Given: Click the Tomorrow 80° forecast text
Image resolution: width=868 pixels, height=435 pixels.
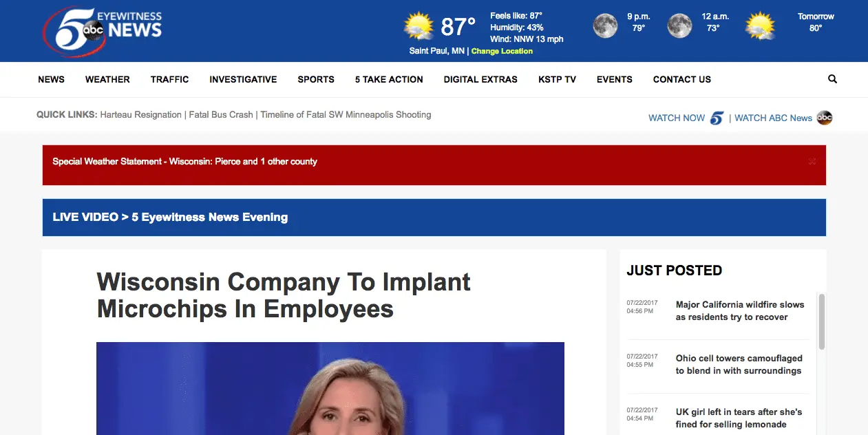Looking at the screenshot, I should [816, 22].
